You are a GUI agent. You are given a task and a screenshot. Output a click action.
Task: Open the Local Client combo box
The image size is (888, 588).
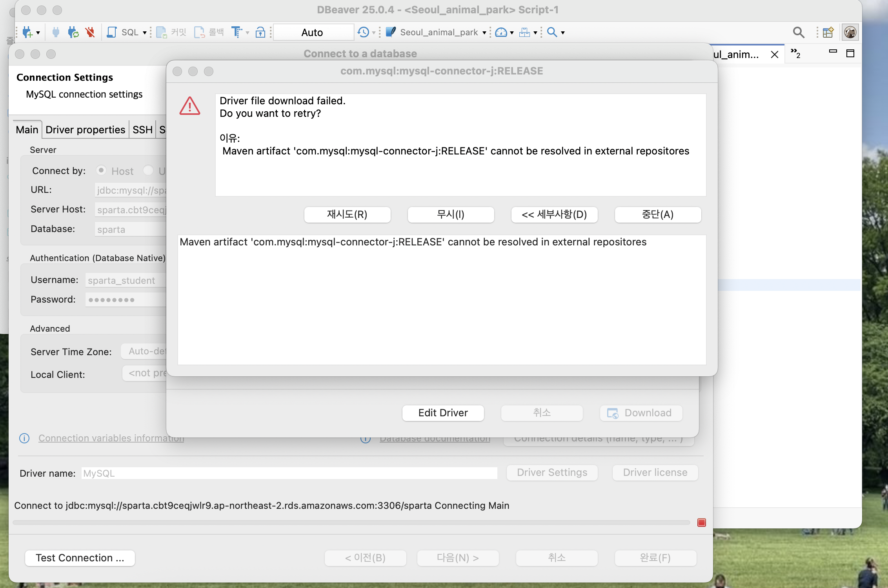tap(145, 373)
